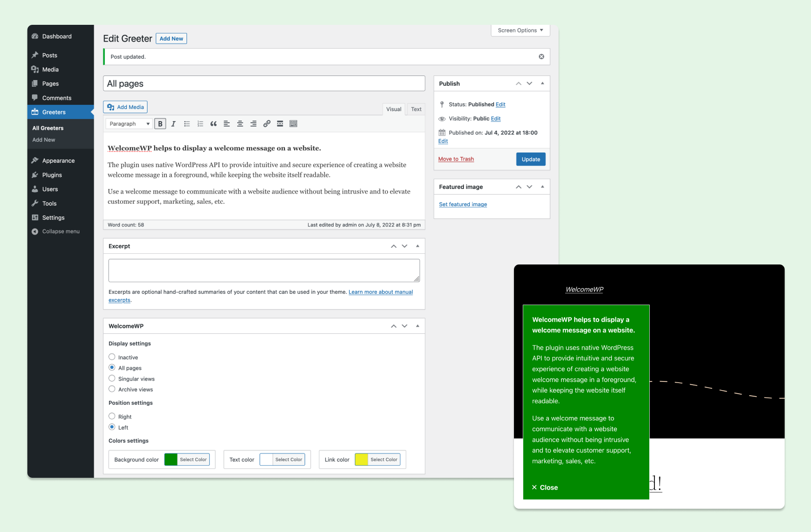Viewport: 811px width, 532px height.
Task: Select the All pages display option
Action: point(112,367)
